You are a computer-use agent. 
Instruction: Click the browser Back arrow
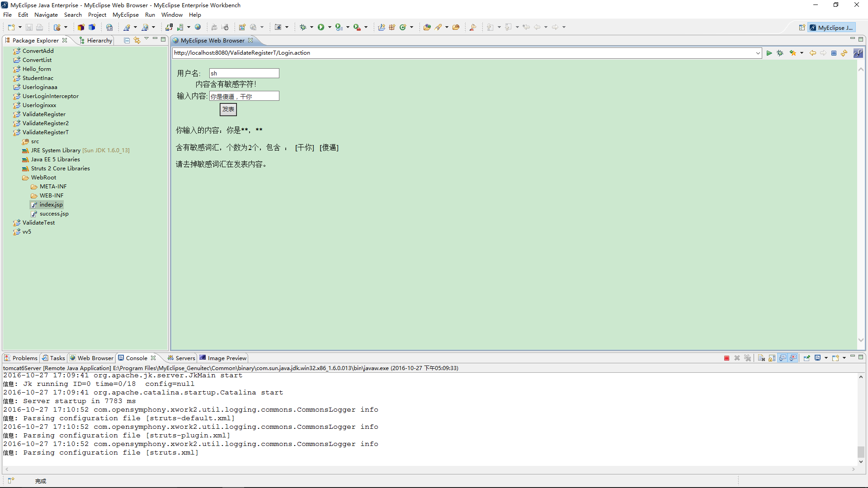pos(812,53)
